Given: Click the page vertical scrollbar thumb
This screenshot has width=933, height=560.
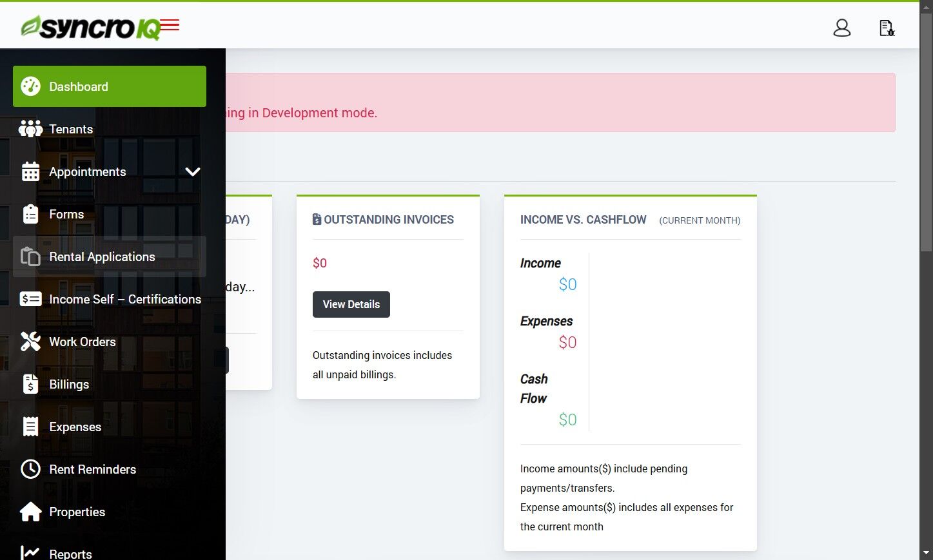Looking at the screenshot, I should tap(926, 132).
